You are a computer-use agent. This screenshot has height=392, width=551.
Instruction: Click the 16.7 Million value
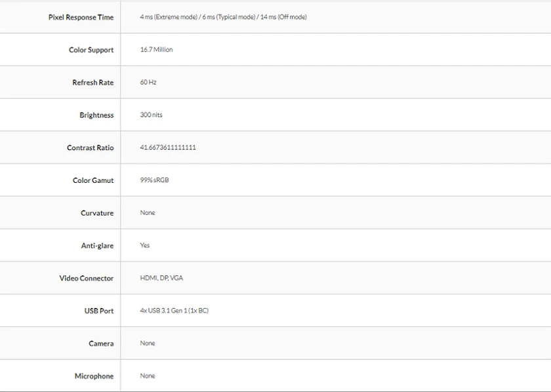[156, 50]
